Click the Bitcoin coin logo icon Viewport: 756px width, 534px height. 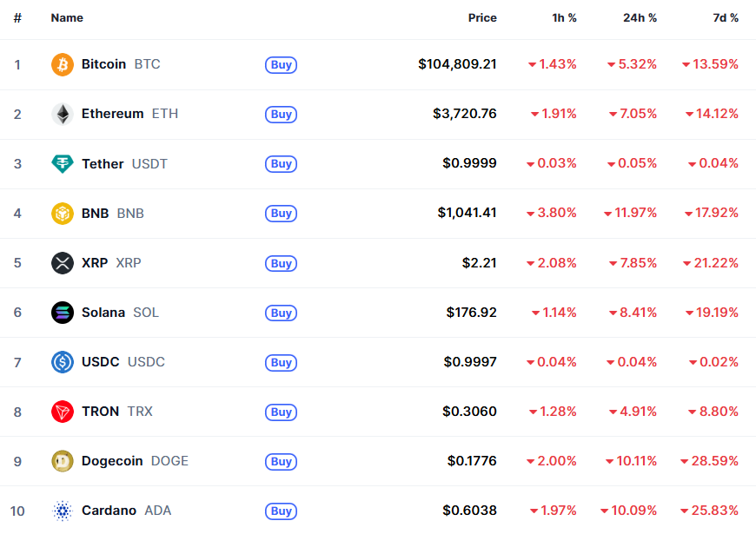(63, 64)
